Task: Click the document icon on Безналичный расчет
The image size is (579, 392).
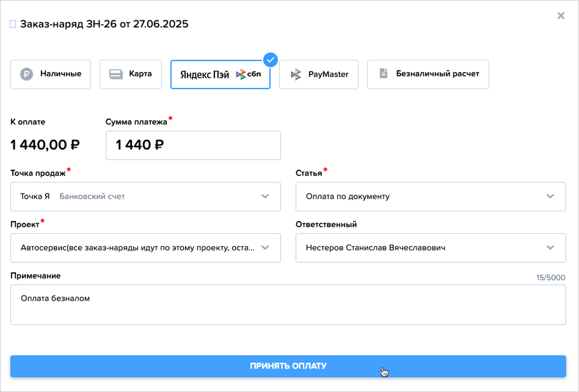Action: 384,74
